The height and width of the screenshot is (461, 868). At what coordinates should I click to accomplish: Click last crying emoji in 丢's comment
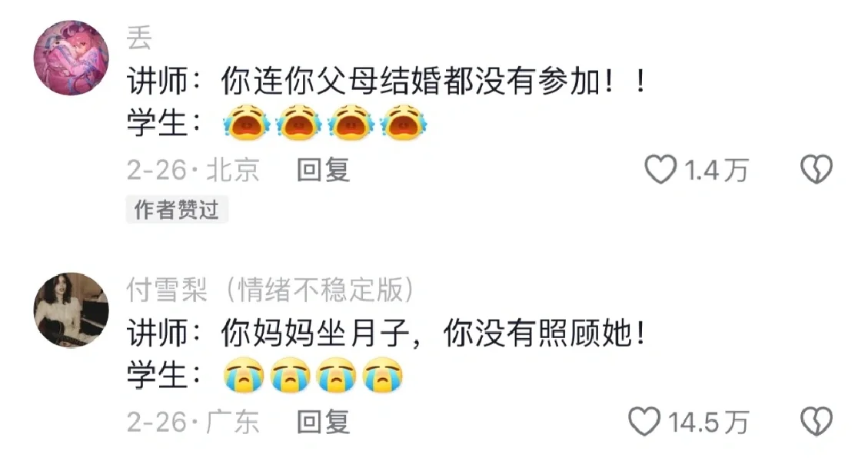pos(404,121)
